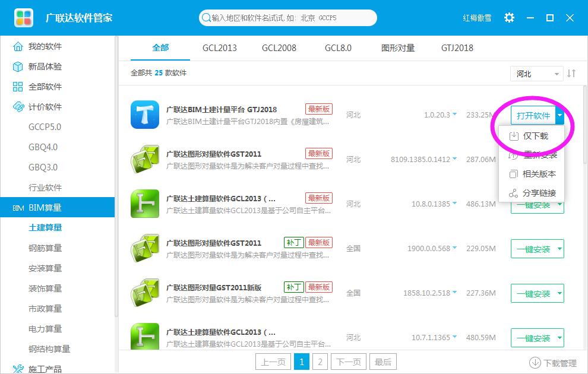The height and width of the screenshot is (374, 588).
Task: Open the 河北 region dropdown
Action: click(536, 74)
